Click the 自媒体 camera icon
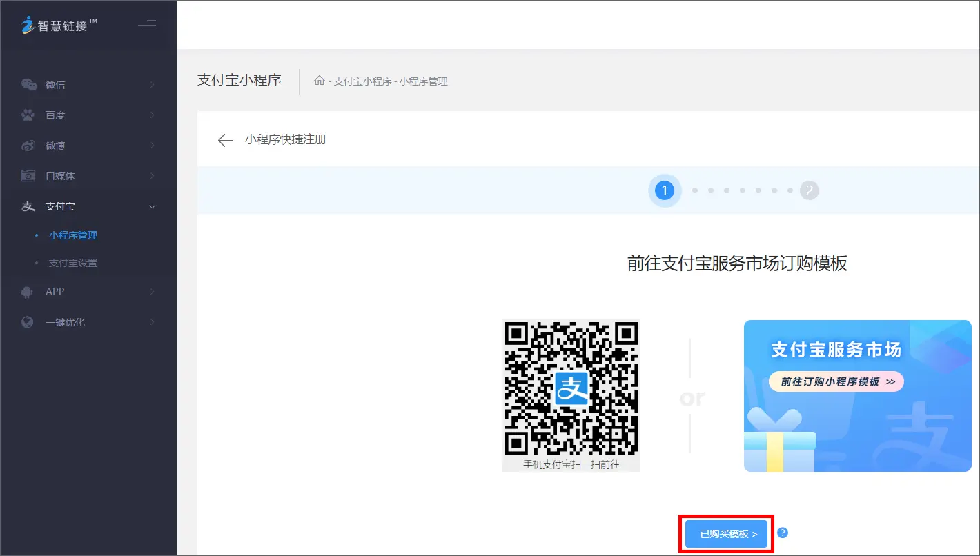Screen dimensions: 980x556 (x=28, y=176)
